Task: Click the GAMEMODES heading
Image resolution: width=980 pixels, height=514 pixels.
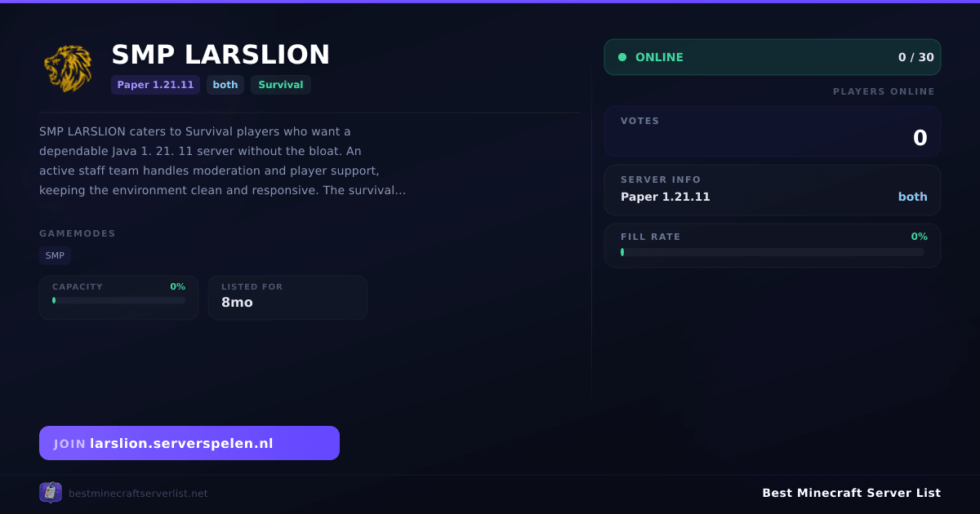Action: [78, 233]
